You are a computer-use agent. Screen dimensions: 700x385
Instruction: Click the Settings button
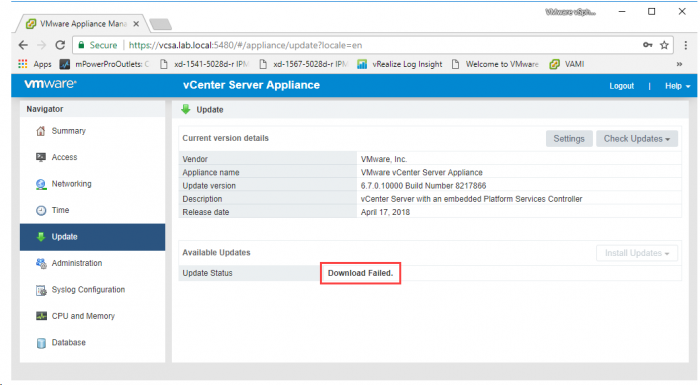(x=569, y=139)
